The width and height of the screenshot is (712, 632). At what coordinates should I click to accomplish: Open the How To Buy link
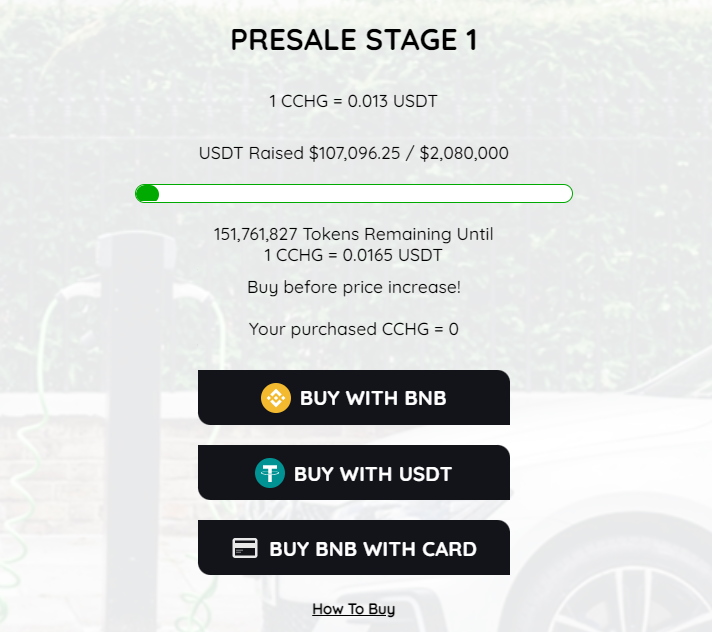tap(354, 609)
